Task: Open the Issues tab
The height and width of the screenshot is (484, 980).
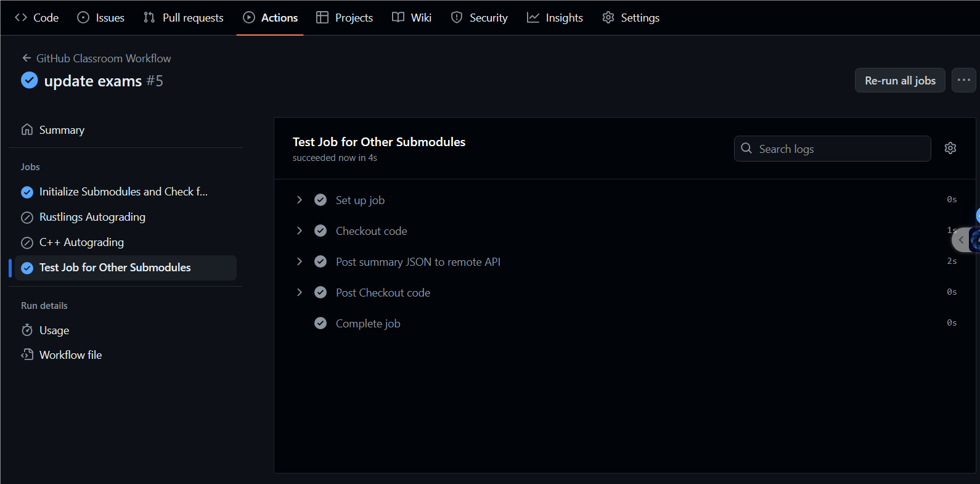Action: 101,18
